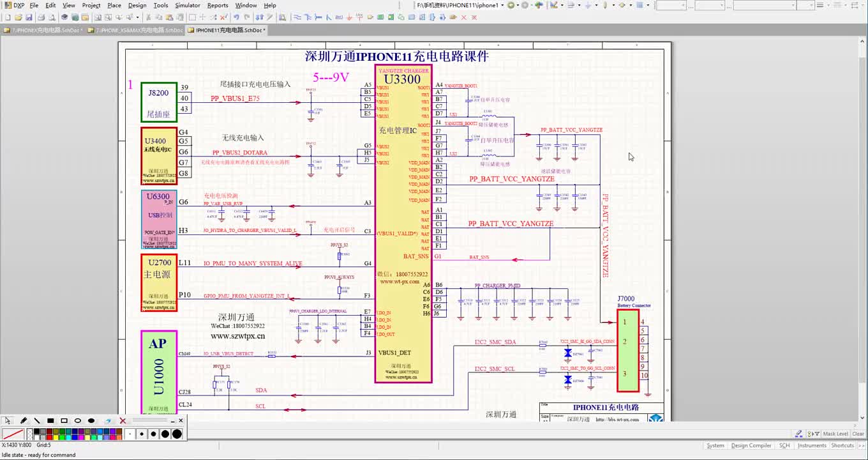
Task: Expand the grid icon dropdown arrow
Action: click(x=648, y=6)
